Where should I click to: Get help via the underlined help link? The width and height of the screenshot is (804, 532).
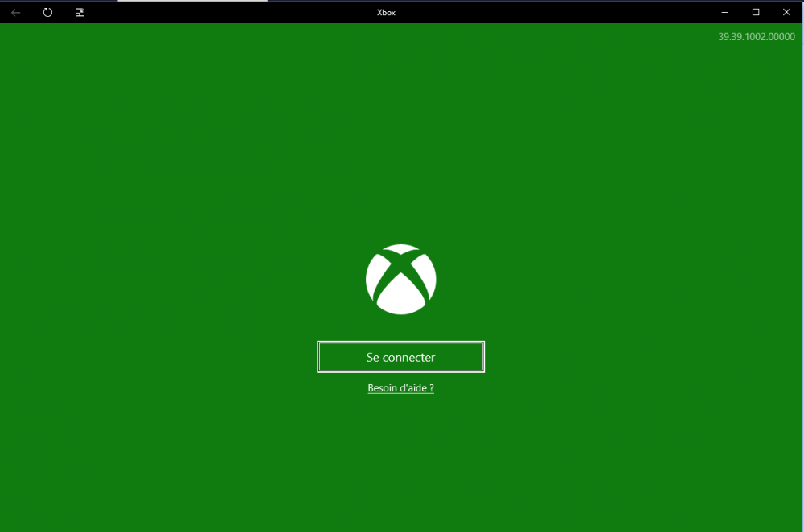tap(400, 388)
